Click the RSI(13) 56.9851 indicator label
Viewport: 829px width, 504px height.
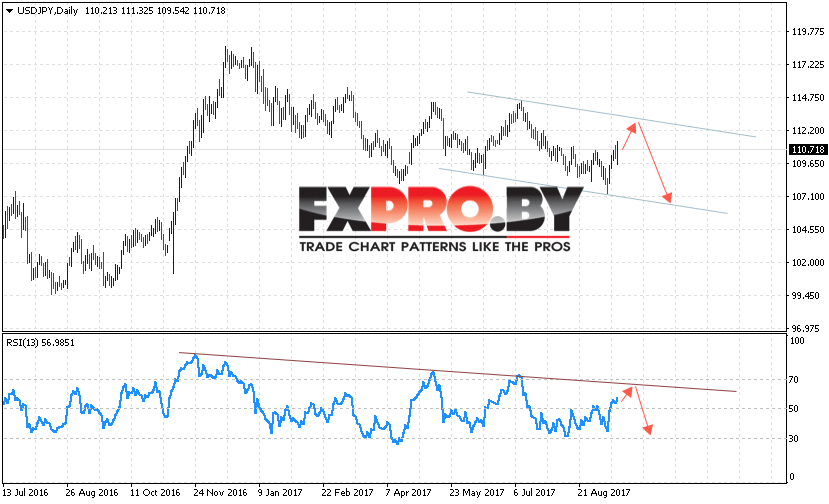(40, 343)
